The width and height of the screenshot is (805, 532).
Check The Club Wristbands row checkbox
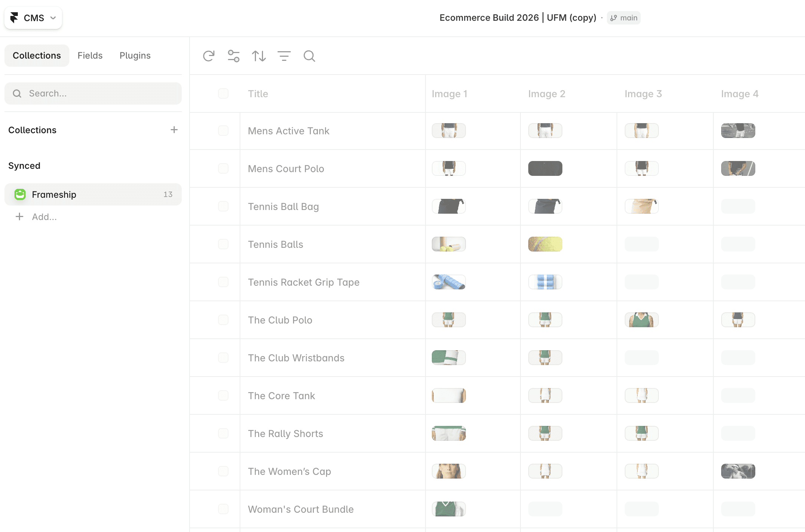[x=223, y=358]
